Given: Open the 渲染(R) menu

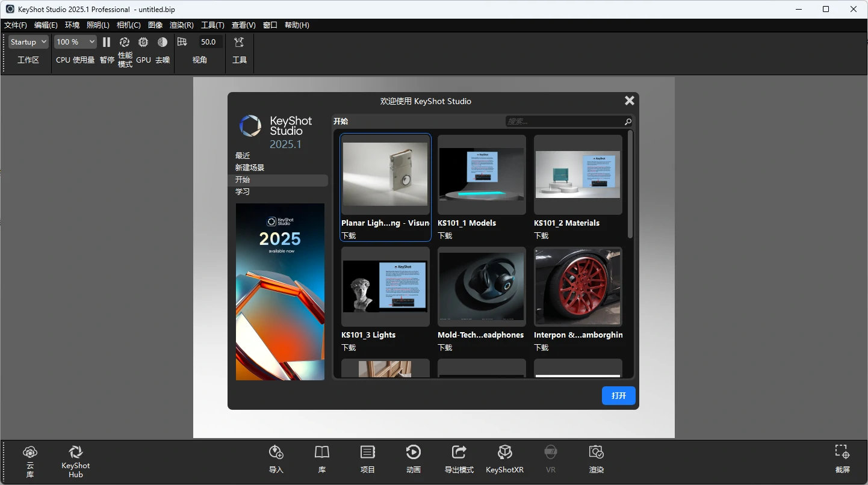Looking at the screenshot, I should [x=182, y=25].
